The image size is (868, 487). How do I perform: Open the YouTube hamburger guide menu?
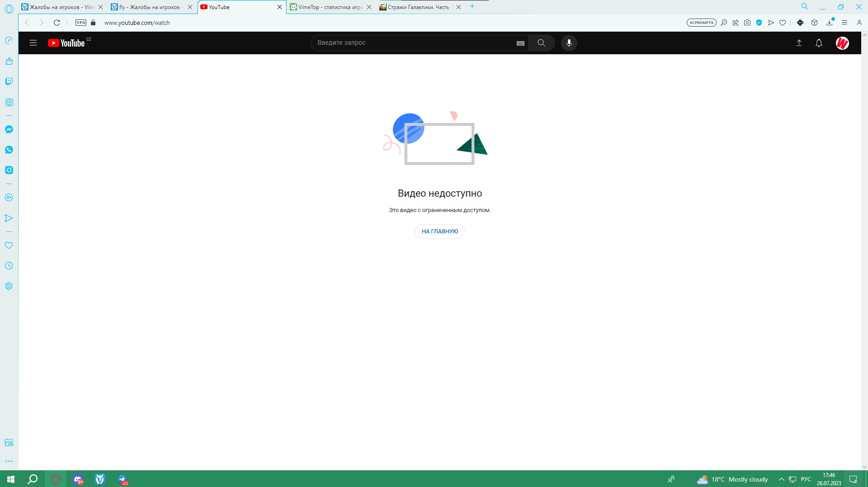tap(33, 43)
